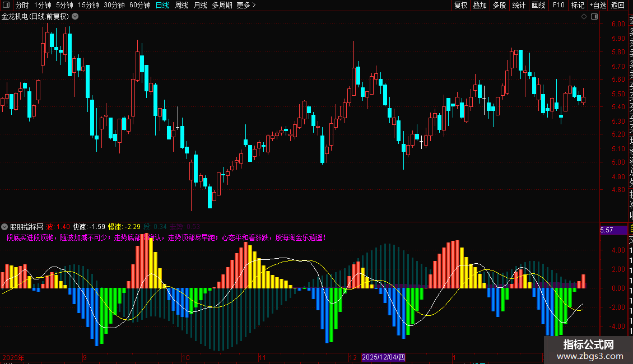The height and width of the screenshot is (364, 633).
Task: Toggle the right side panel icon near price axis
Action: pos(594,17)
